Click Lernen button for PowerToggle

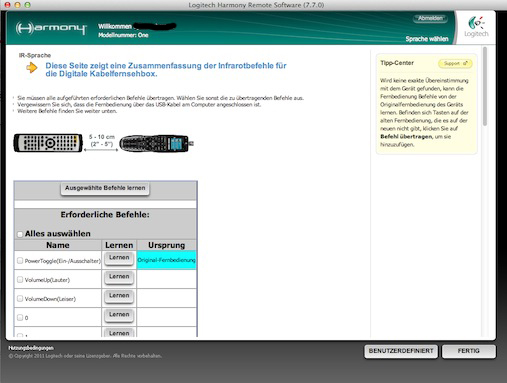click(x=119, y=258)
